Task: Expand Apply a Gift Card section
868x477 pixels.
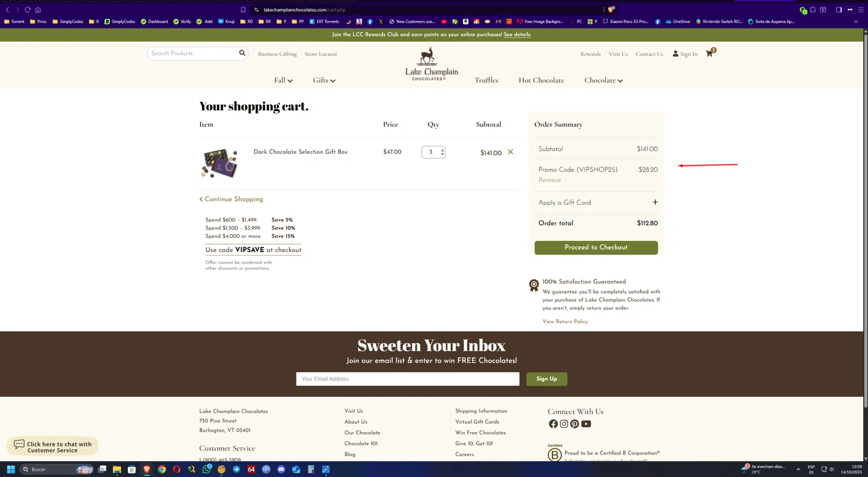Action: 655,202
